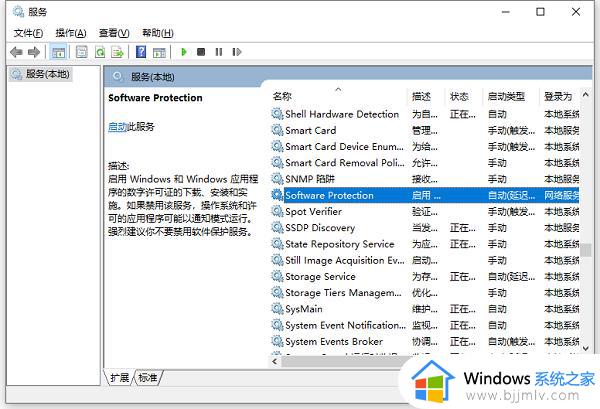Switch to the 扩展 tab

[119, 378]
